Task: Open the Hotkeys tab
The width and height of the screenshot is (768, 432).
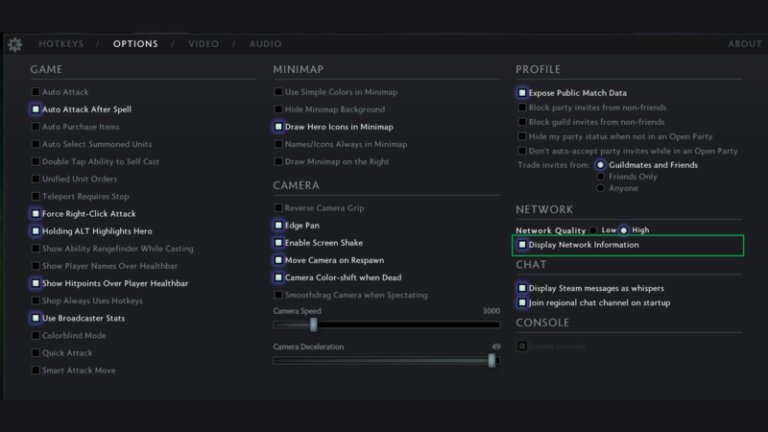Action: pos(61,44)
